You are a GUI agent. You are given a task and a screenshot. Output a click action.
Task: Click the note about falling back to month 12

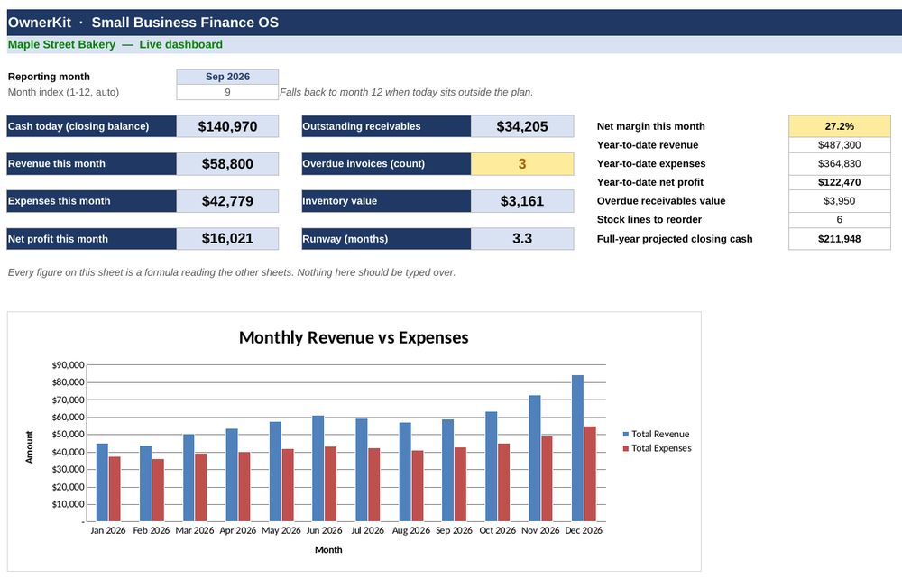[x=406, y=92]
